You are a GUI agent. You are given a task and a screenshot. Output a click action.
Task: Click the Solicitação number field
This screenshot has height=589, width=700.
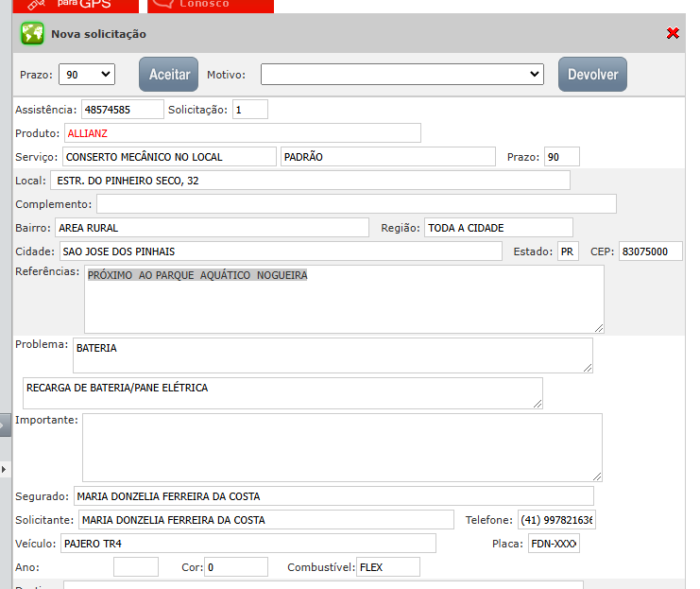250,110
